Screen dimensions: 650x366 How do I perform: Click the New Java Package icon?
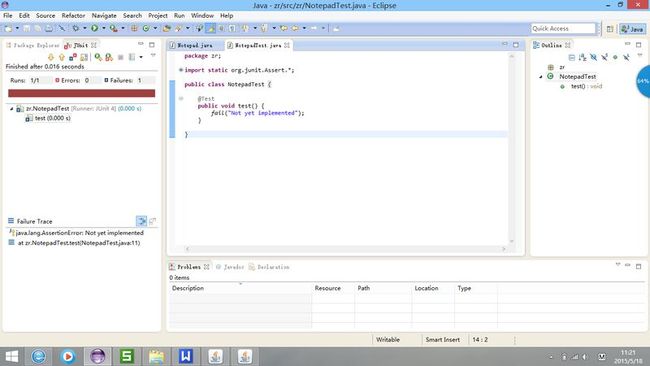134,28
